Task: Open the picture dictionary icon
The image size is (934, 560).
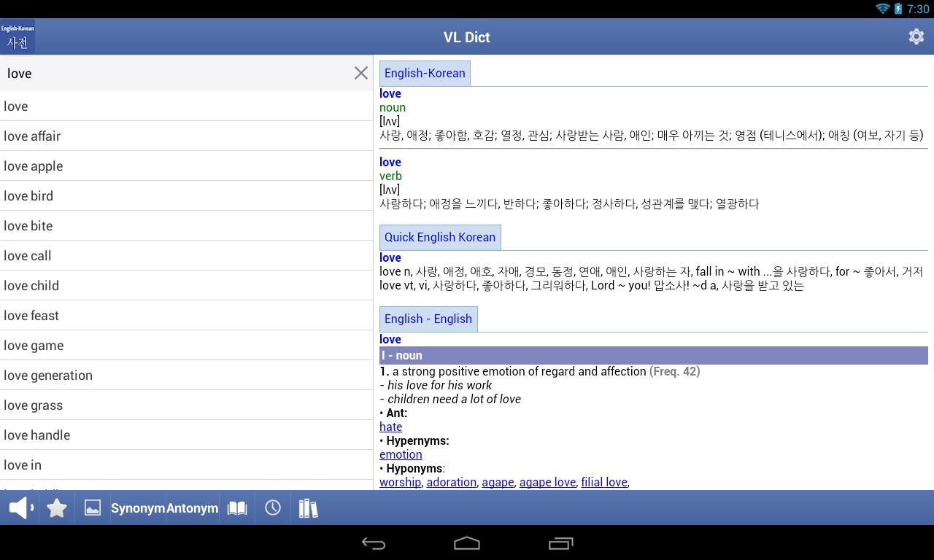Action: click(93, 507)
